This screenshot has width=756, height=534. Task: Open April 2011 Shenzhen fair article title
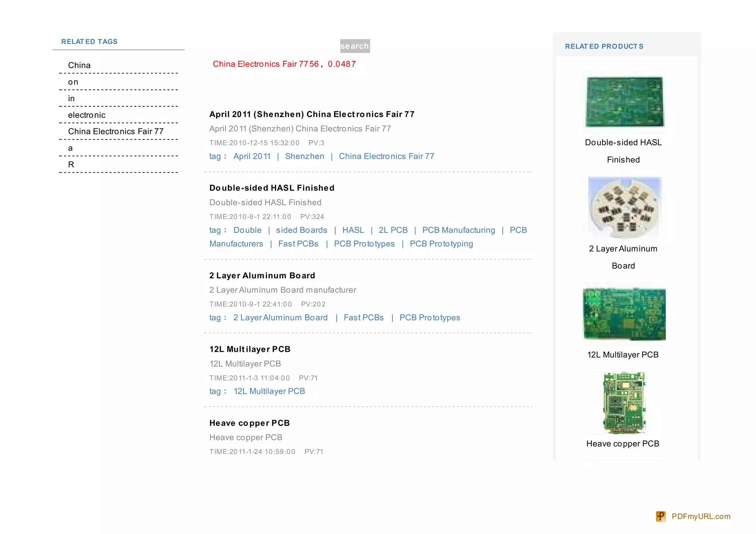pos(312,114)
